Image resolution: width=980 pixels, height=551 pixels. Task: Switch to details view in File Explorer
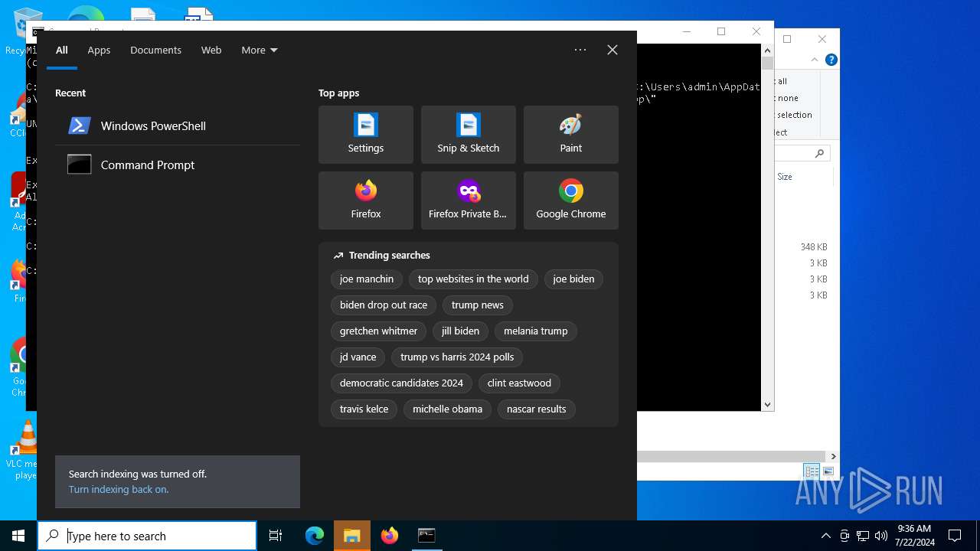pos(812,471)
